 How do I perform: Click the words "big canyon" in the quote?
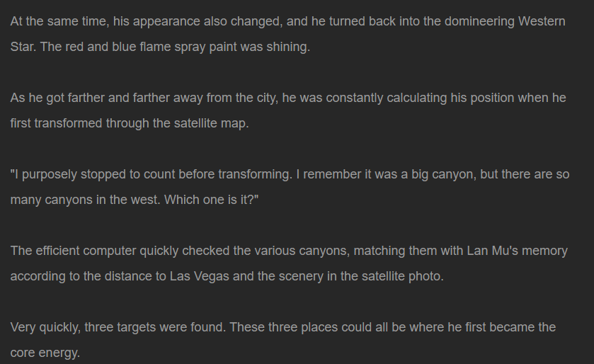pyautogui.click(x=443, y=174)
